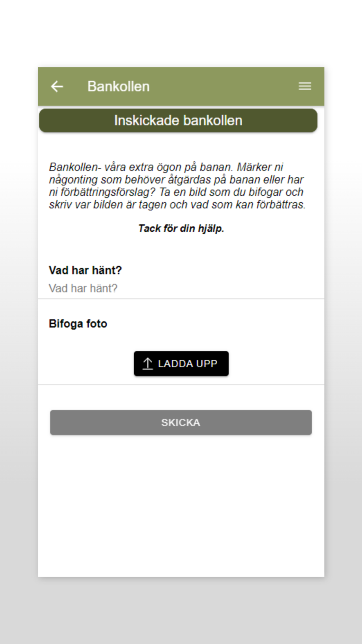Submit the form with SKICKA
Screen dimensions: 362x644
[181, 422]
